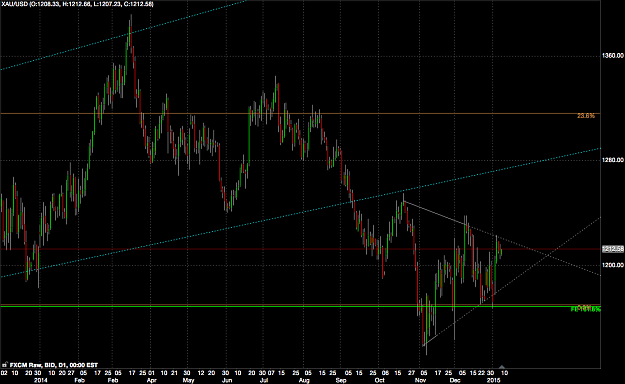
Task: Click the 'FXCM Raw, BID, D1, 00:00 EST' label
Action: (x=54, y=365)
